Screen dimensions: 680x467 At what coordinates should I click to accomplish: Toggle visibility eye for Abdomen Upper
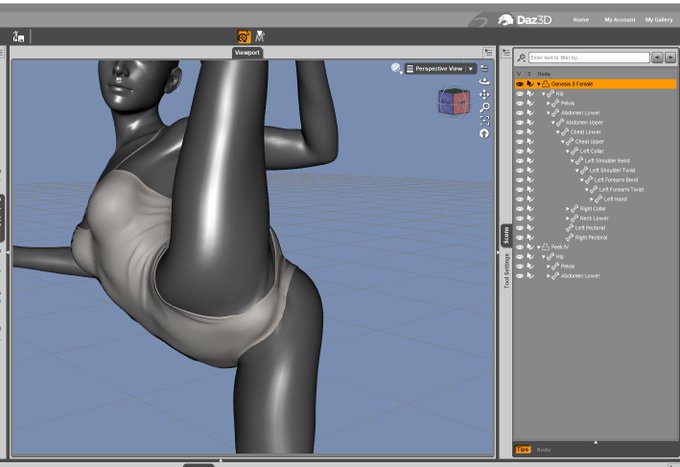pos(520,122)
